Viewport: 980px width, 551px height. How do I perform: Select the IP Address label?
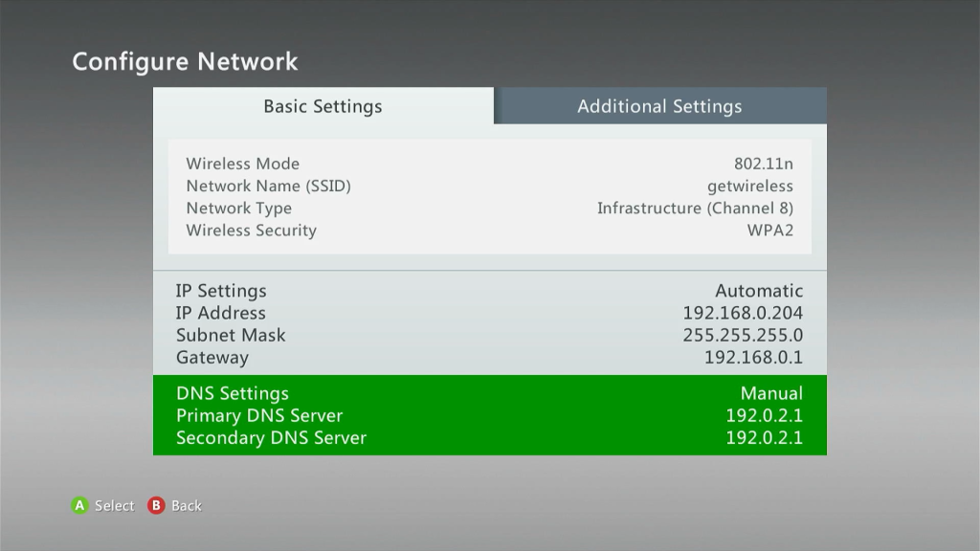click(x=221, y=313)
